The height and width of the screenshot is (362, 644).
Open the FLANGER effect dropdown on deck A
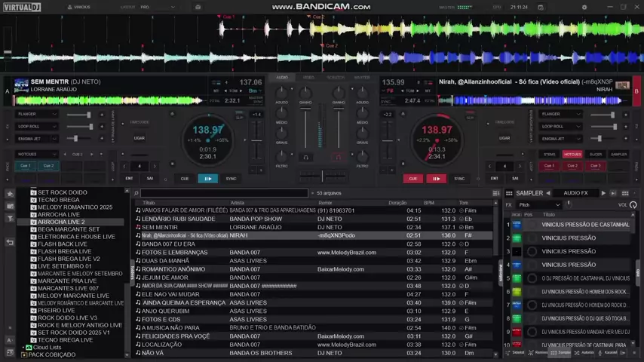coord(38,115)
